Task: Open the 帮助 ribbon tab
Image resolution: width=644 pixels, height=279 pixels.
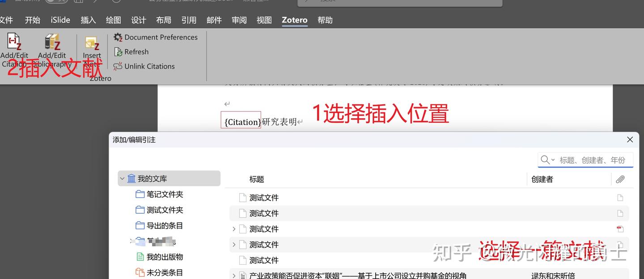Action: 325,20
